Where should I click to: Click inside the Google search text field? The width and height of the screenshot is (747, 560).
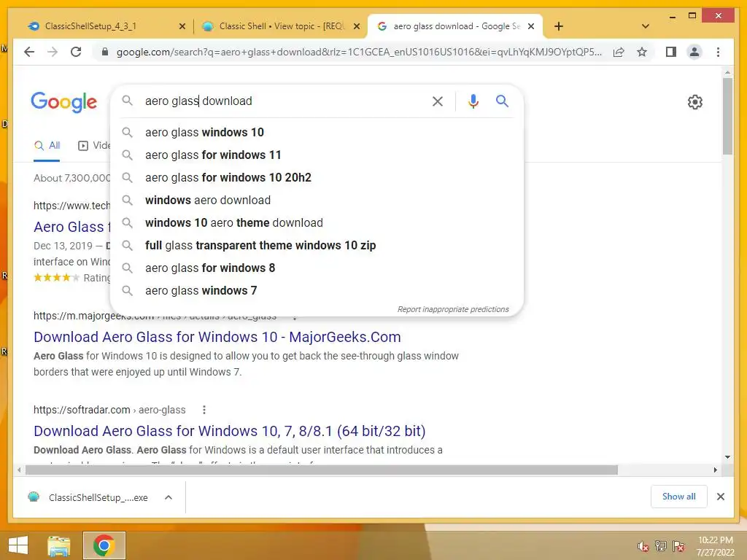(285, 101)
